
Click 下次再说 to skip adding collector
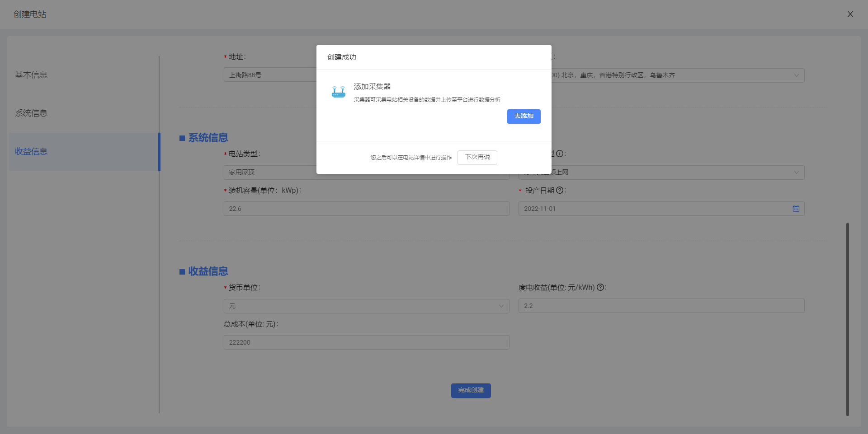(x=477, y=157)
